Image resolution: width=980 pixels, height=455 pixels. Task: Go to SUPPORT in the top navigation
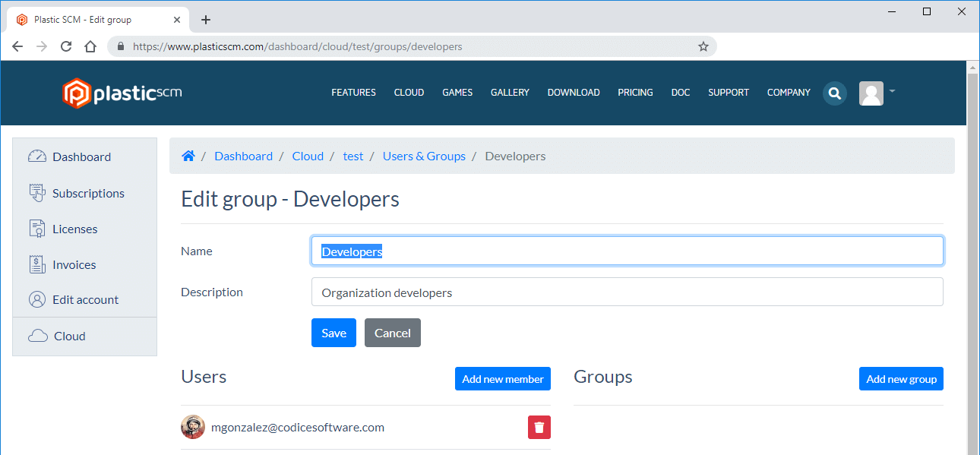tap(729, 93)
